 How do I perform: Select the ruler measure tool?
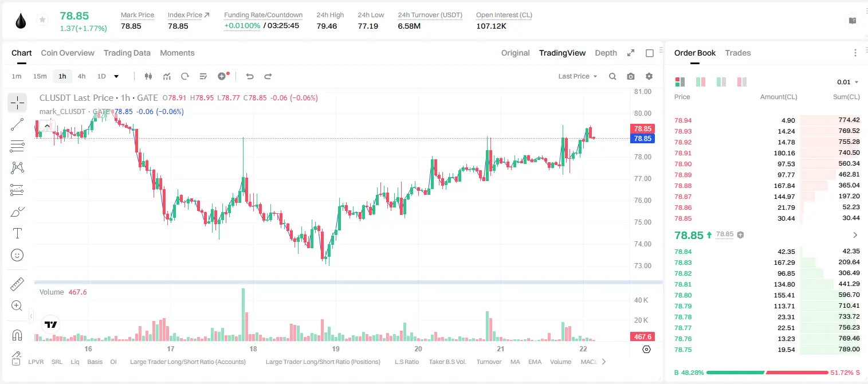[x=17, y=284]
